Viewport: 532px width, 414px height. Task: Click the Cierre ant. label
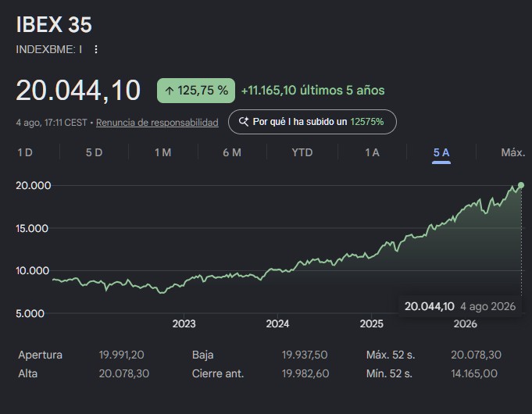click(218, 373)
